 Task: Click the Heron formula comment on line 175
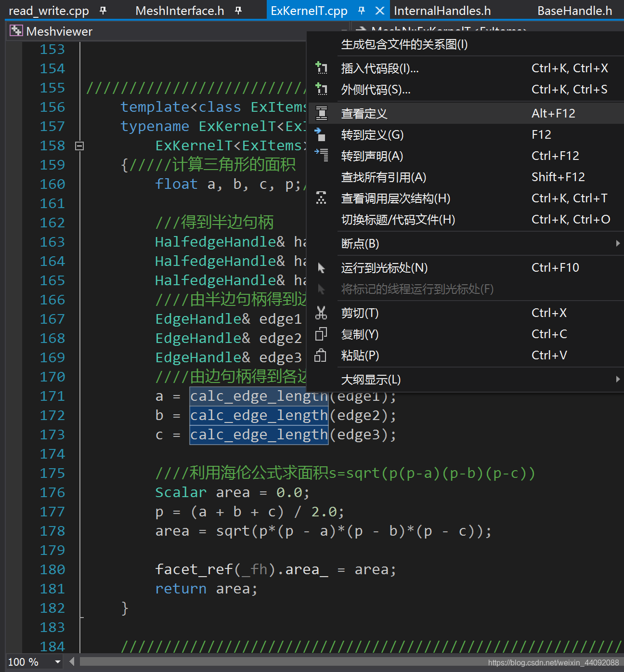(345, 473)
